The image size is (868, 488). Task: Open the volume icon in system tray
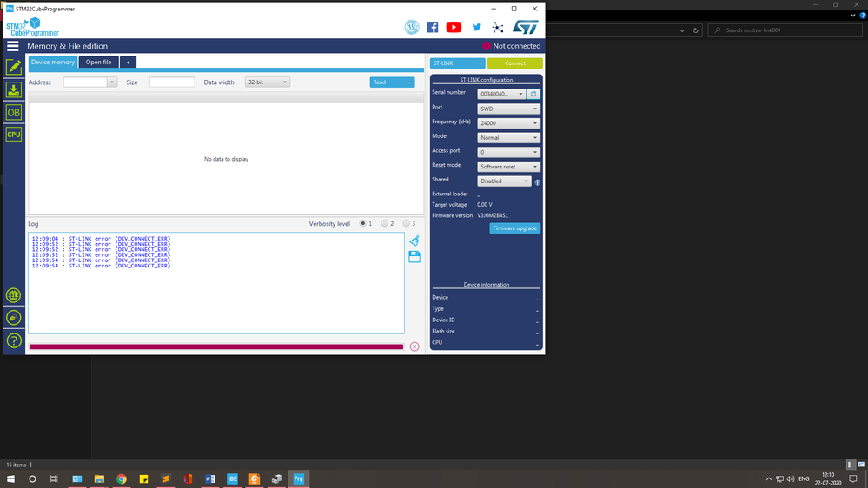(791, 479)
